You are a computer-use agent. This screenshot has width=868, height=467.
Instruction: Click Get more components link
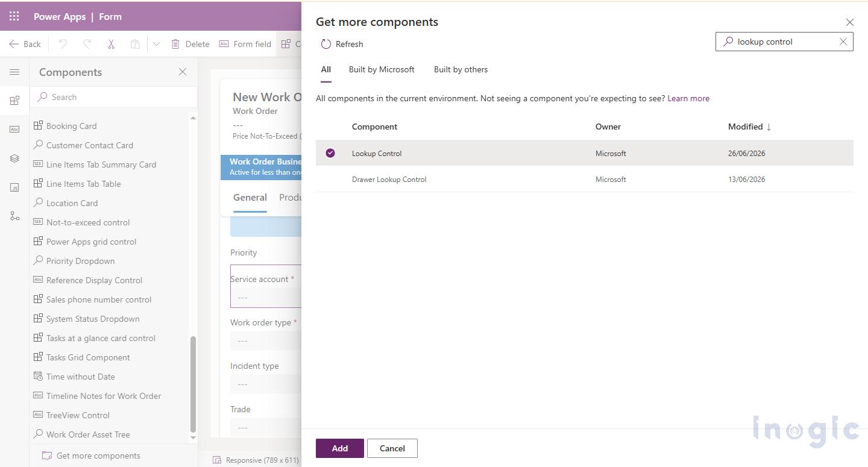click(91, 456)
